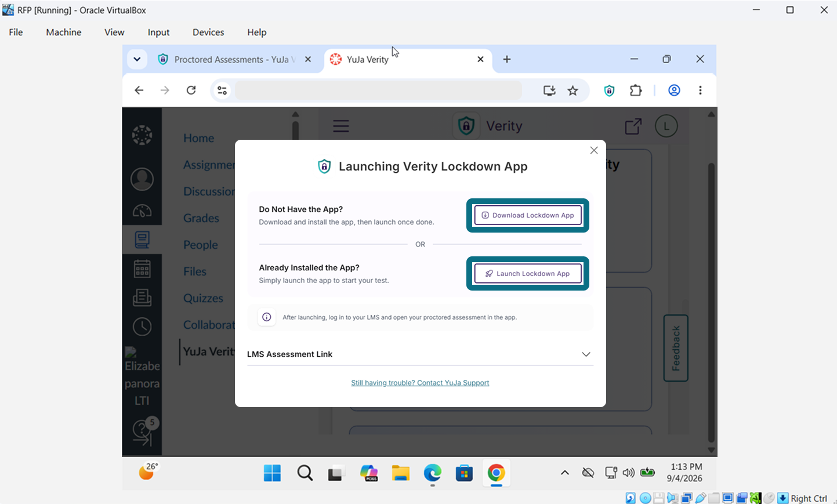Click the info icon beside LMS note

(267, 317)
